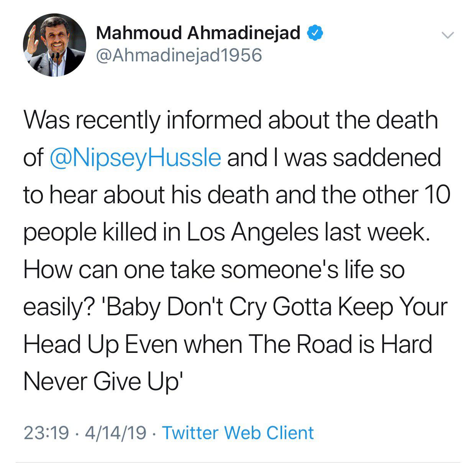Click the 4/14/19 tweet date

[x=116, y=433]
